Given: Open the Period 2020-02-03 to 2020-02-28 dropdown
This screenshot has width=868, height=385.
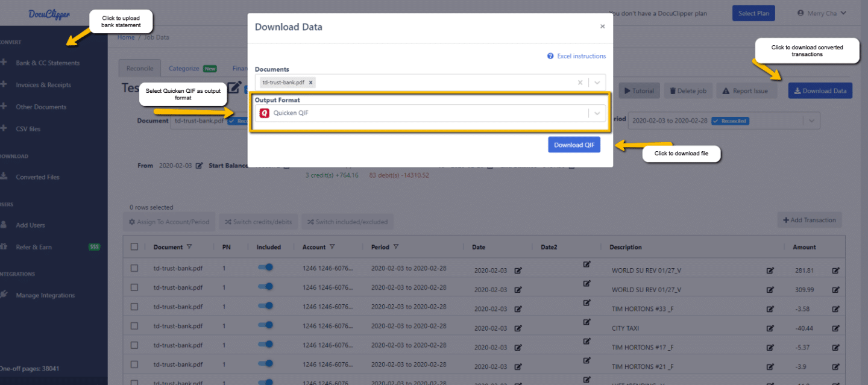Looking at the screenshot, I should coord(724,121).
